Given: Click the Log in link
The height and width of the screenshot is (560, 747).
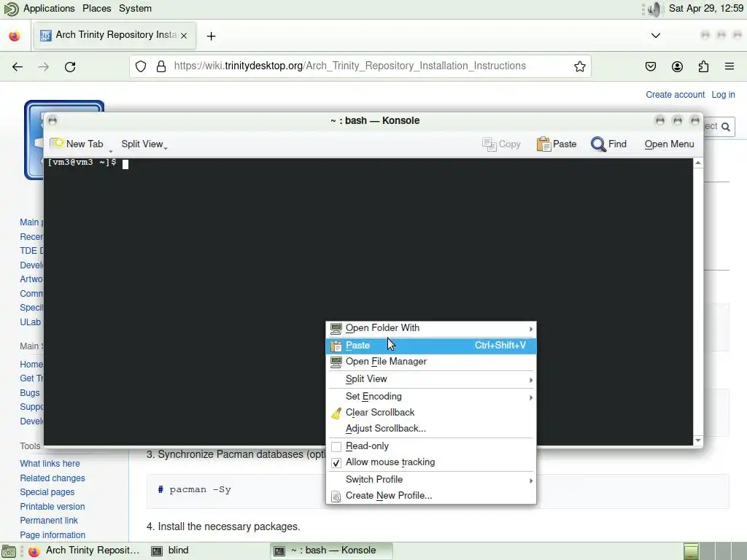Looking at the screenshot, I should point(723,95).
